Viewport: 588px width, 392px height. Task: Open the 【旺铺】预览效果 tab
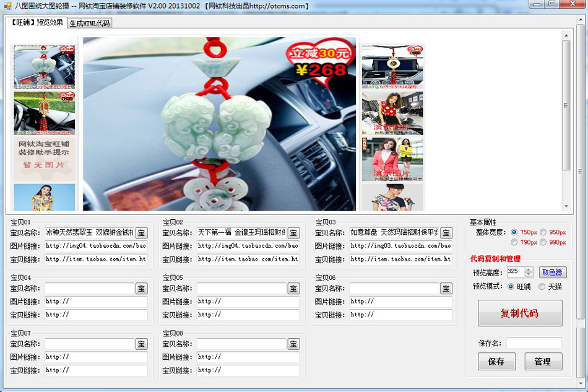click(37, 23)
